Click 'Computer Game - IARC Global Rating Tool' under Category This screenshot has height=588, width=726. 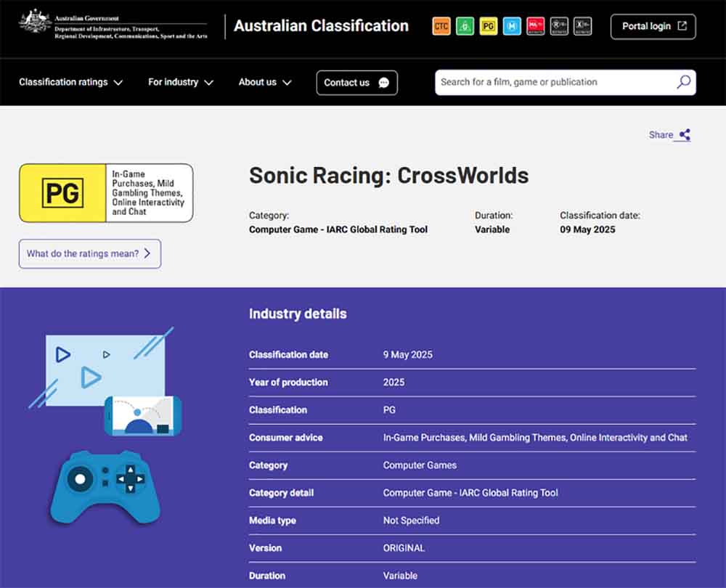(338, 229)
